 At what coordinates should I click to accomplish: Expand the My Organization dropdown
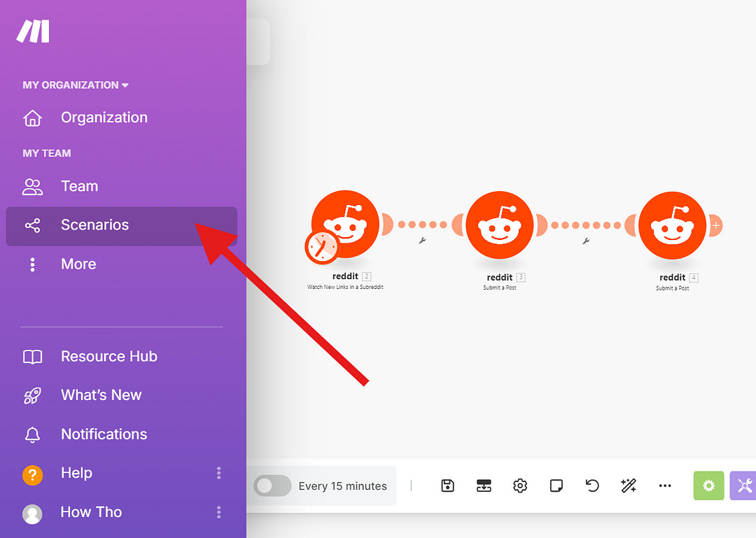[x=75, y=85]
